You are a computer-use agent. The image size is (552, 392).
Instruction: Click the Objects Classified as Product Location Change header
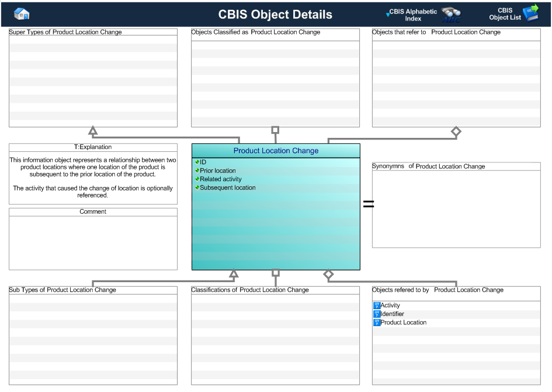(x=256, y=32)
